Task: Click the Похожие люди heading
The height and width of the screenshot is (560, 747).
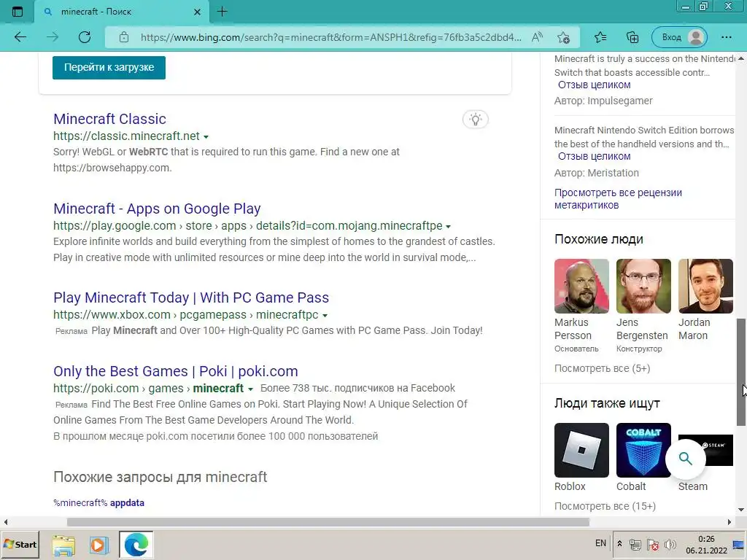Action: pyautogui.click(x=598, y=239)
